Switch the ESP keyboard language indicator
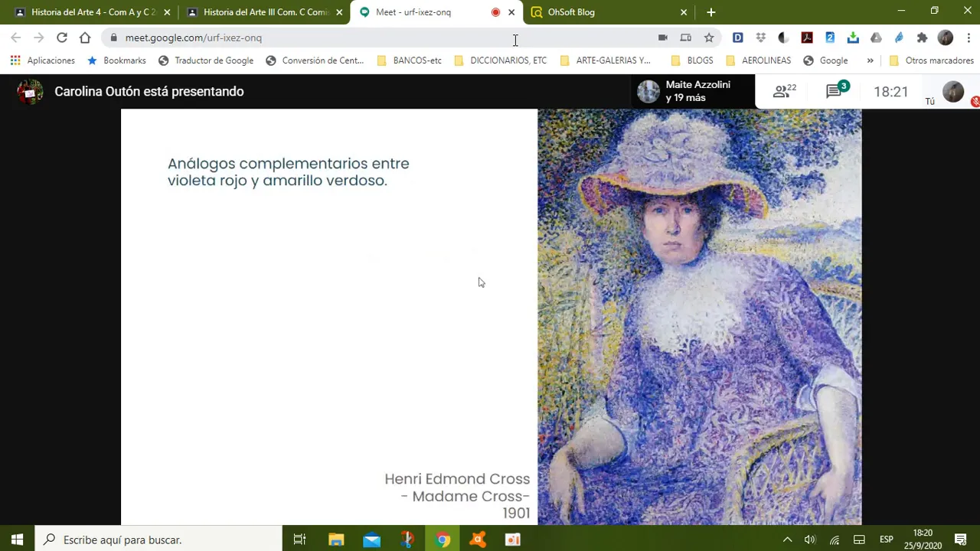The image size is (980, 551). tap(886, 540)
